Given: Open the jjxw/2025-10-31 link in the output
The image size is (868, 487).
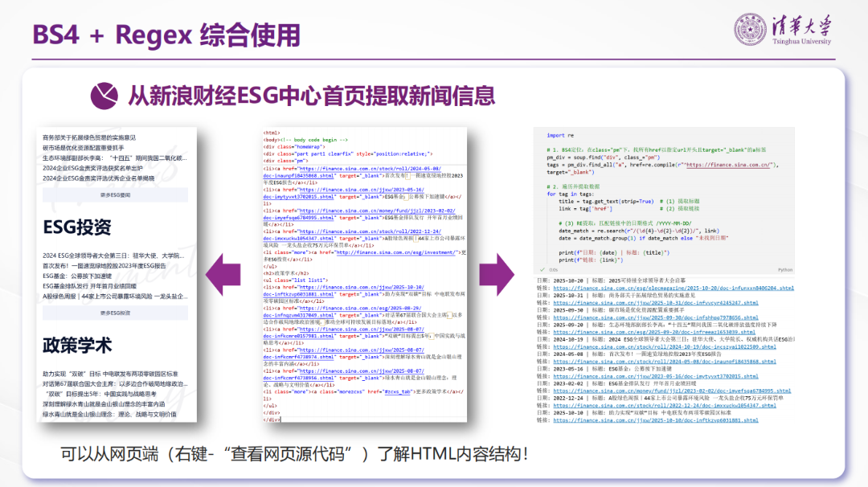Looking at the screenshot, I should [x=656, y=303].
